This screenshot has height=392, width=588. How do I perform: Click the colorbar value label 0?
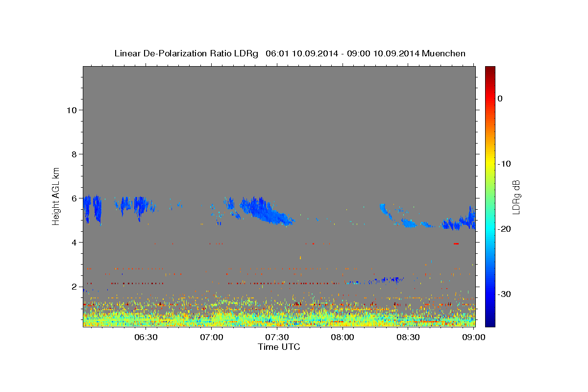coord(500,98)
